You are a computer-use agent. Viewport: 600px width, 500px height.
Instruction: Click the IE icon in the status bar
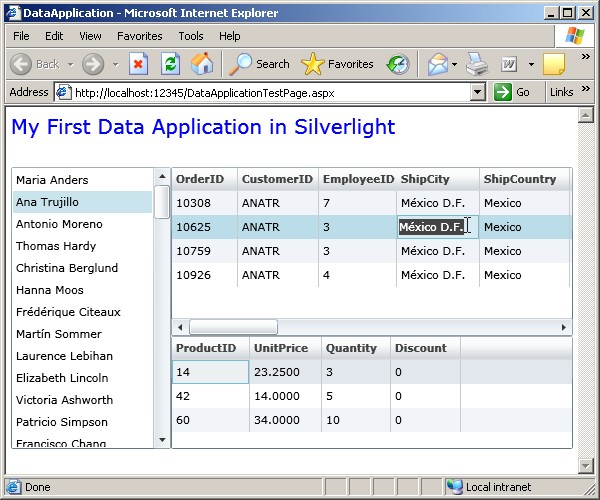click(13, 487)
